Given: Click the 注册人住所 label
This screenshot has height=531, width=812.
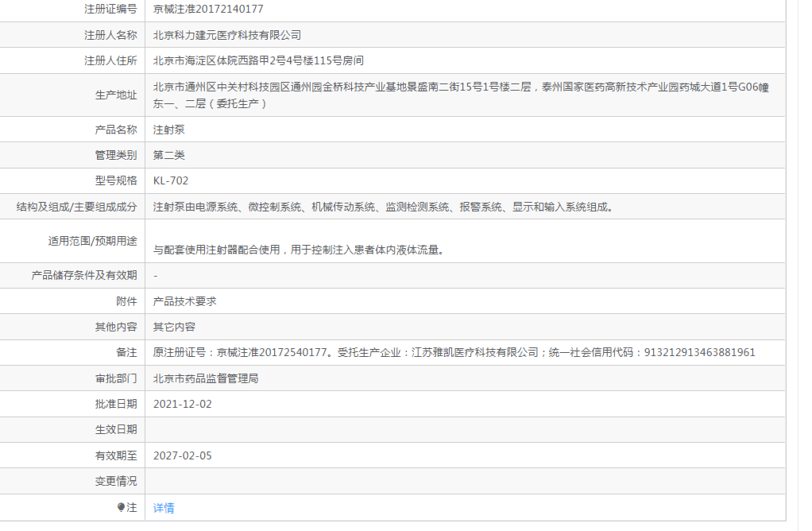Looking at the screenshot, I should [x=110, y=60].
